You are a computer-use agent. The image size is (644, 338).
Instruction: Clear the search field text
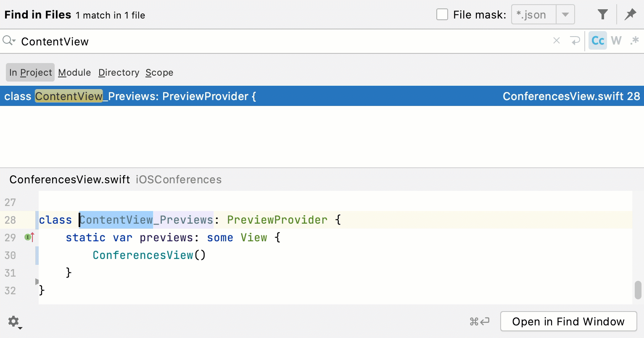(557, 41)
